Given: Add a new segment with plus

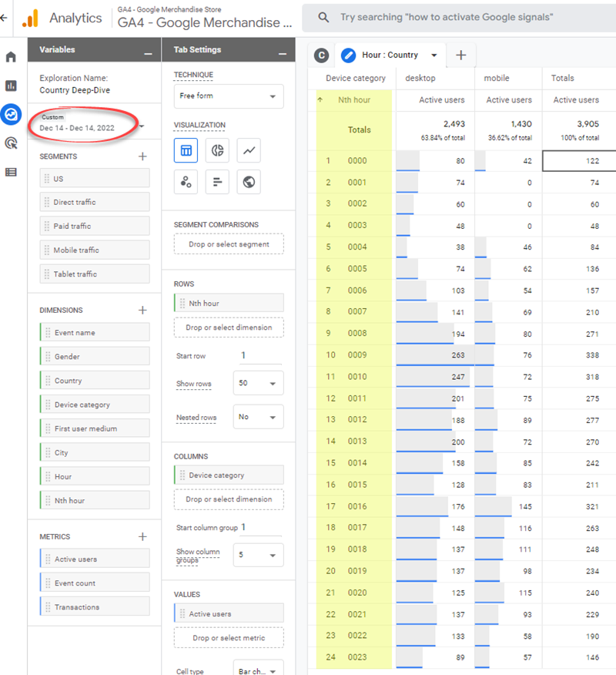Looking at the screenshot, I should coord(142,156).
